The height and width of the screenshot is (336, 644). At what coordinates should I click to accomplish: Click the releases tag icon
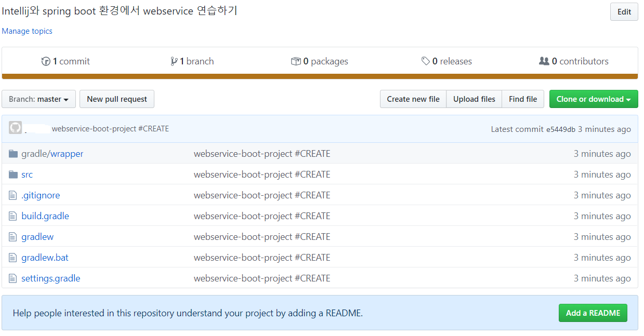(x=426, y=61)
